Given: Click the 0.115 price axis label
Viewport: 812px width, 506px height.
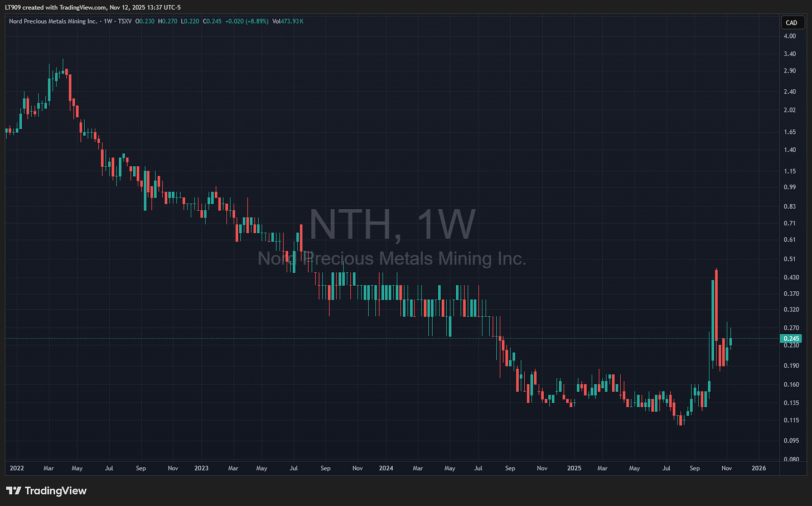Looking at the screenshot, I should point(791,420).
